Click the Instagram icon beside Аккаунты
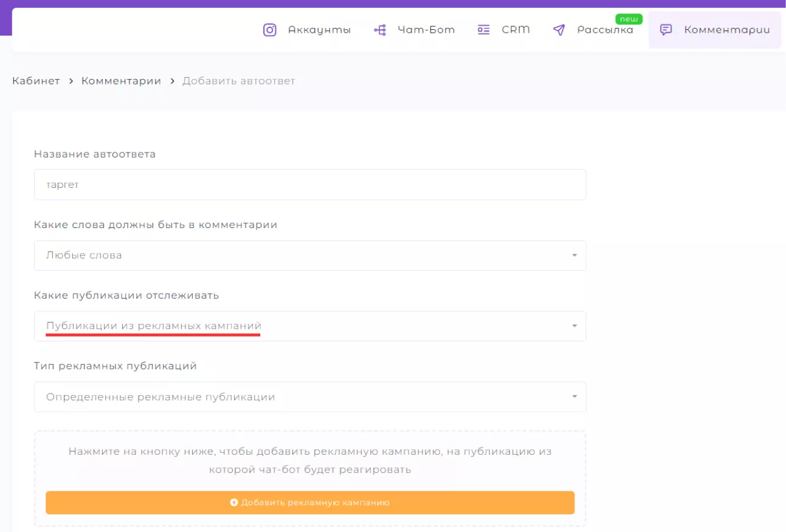786x532 pixels. tap(270, 30)
